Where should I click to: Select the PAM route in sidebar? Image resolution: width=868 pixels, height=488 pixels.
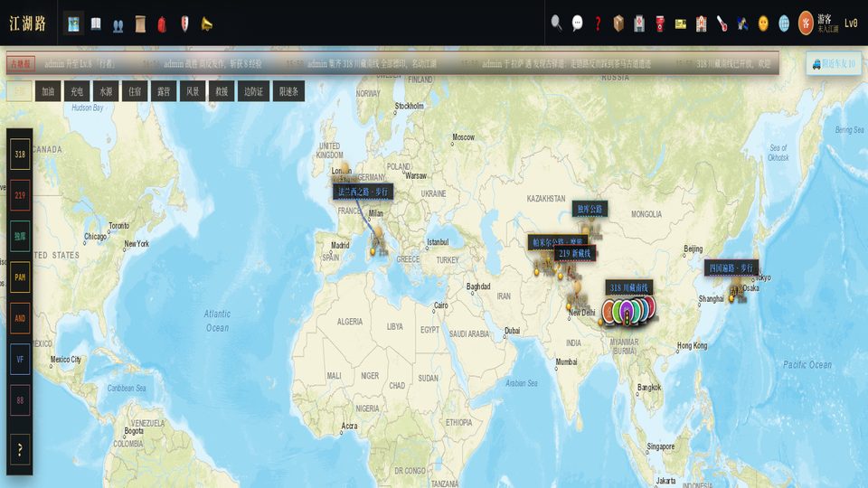coord(20,277)
